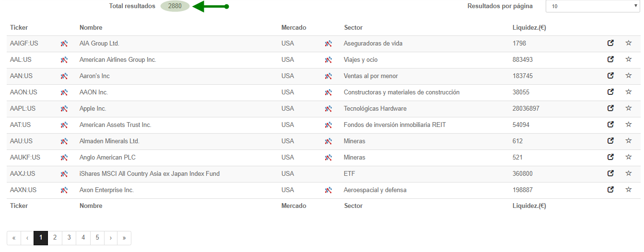This screenshot has height=252, width=644.
Task: Click the market chart icon in Anglo American row
Action: click(x=328, y=158)
